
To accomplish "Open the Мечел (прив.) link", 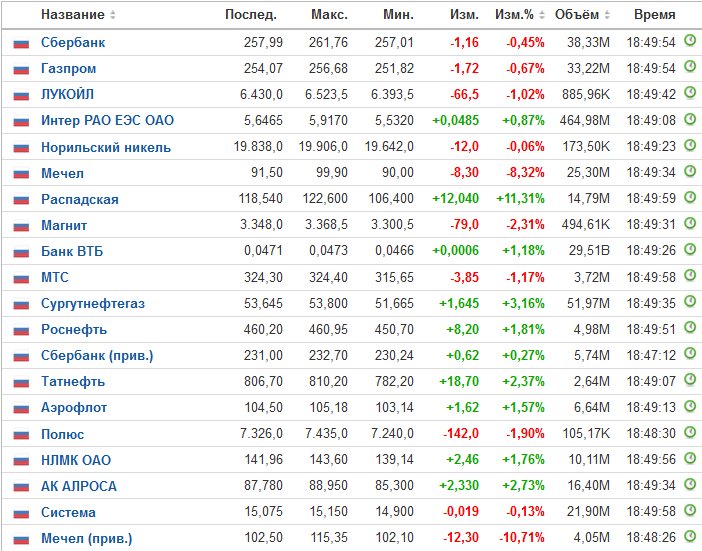I will coord(87,538).
